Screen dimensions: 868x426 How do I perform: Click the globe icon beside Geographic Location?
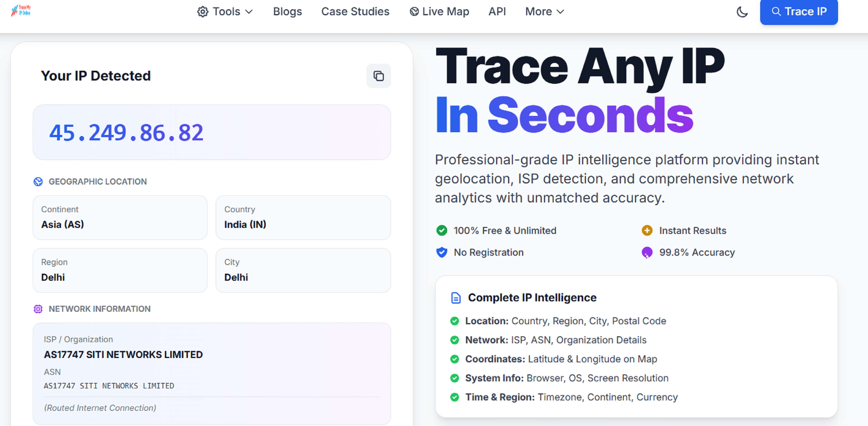[38, 182]
